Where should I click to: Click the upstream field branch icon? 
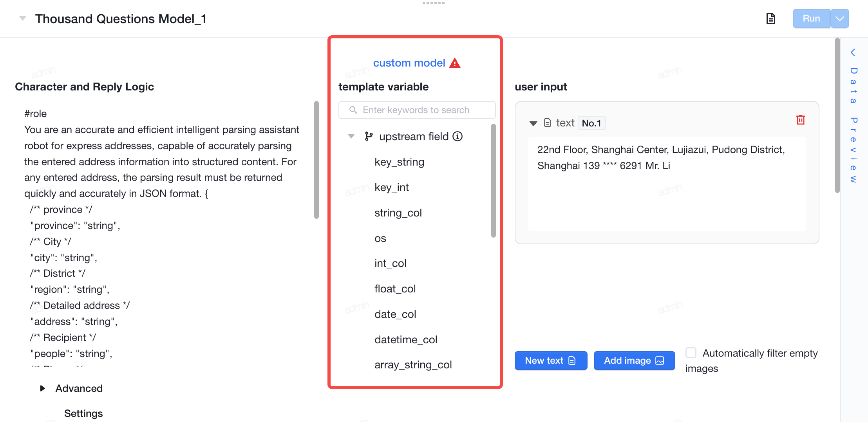(x=369, y=136)
